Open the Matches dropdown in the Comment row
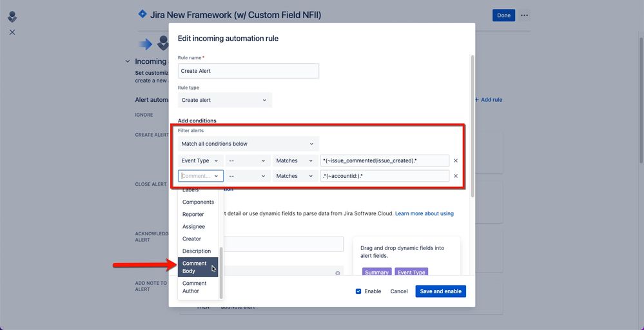Viewport: 644px width, 330px height. click(x=295, y=176)
